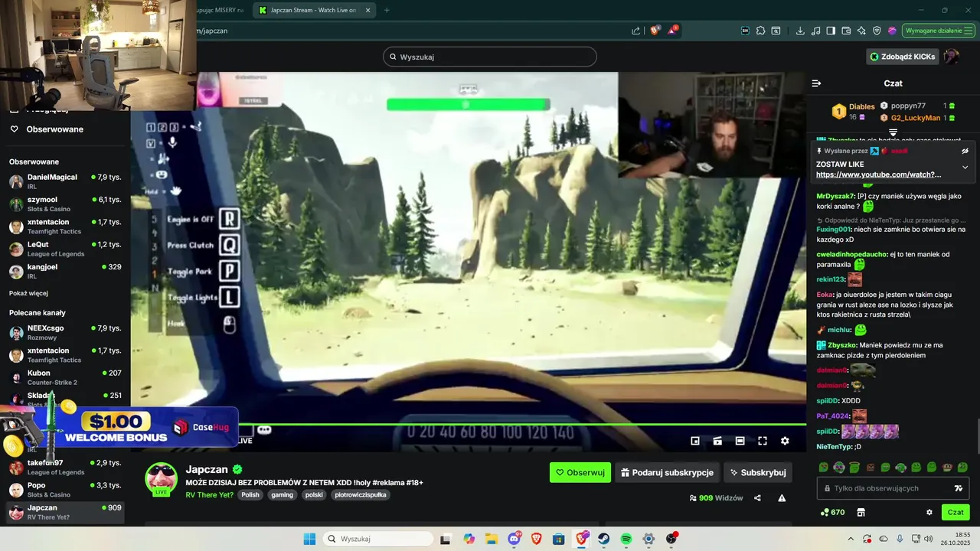Click the Subskrybuj button
Viewport: 980px width, 551px height.
click(x=758, y=472)
